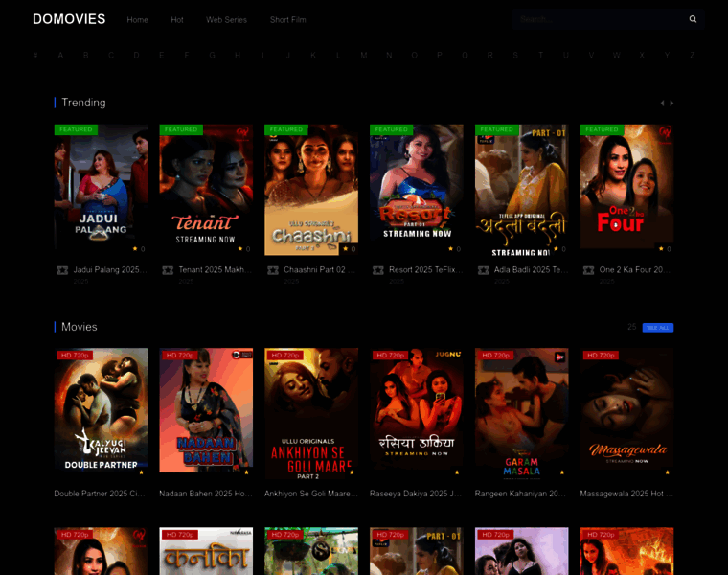Filter titles by letter A

point(60,56)
